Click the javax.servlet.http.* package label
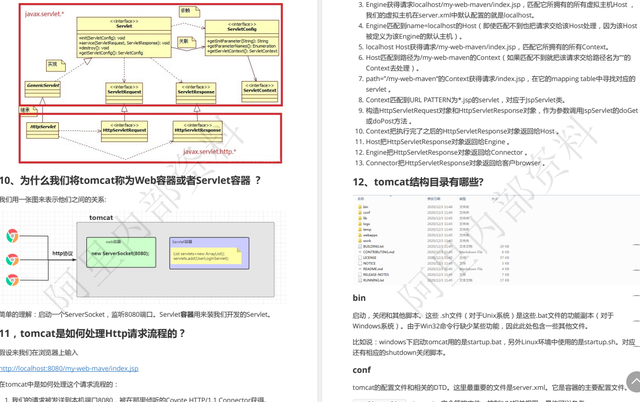 pos(210,152)
